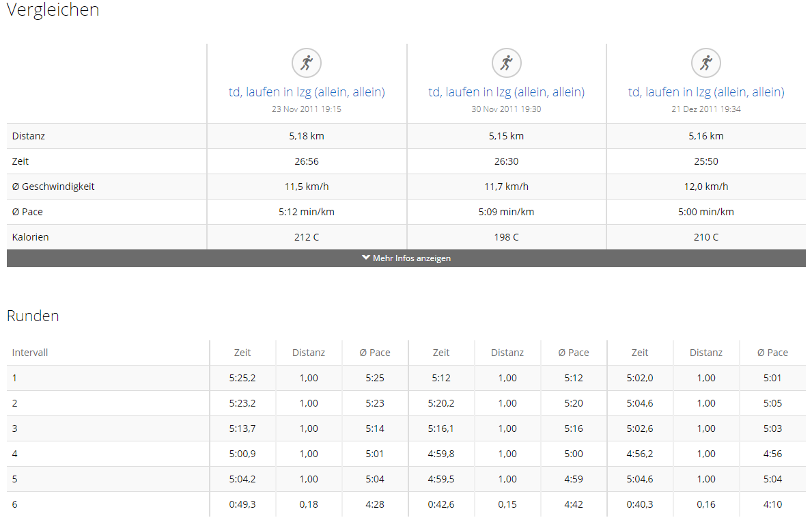
Task: Select the 198 C calories value
Action: click(x=506, y=237)
